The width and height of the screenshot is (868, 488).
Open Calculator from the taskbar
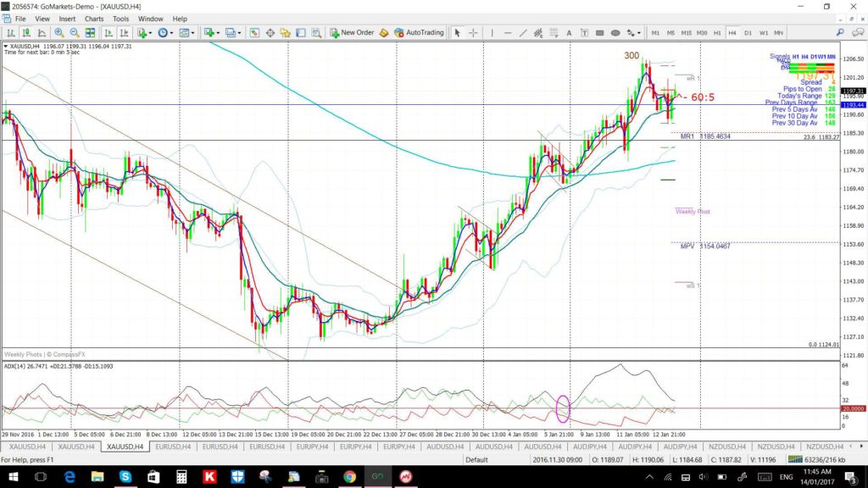[181, 477]
